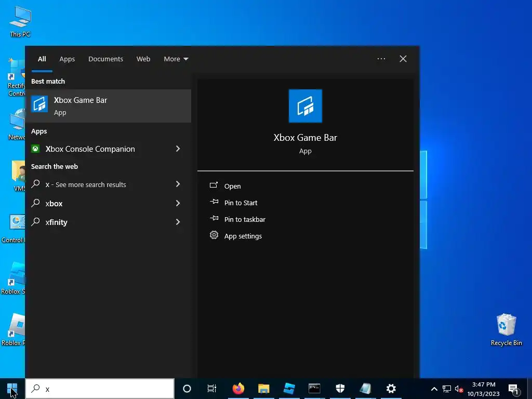Click Open action for Xbox Game Bar
This screenshot has height=399, width=532.
(232, 187)
